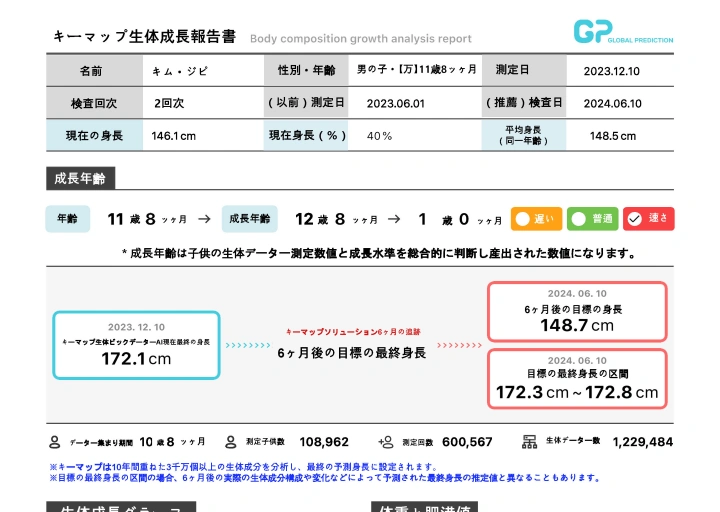Click the GP Global Prediction logo
Screen dimensions: 720x512
(622, 33)
